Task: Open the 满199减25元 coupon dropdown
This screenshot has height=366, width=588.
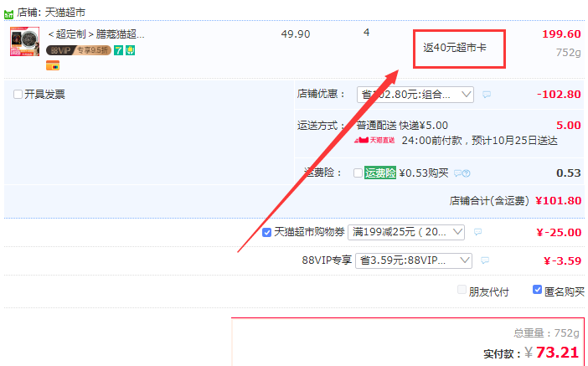Action: coord(406,232)
